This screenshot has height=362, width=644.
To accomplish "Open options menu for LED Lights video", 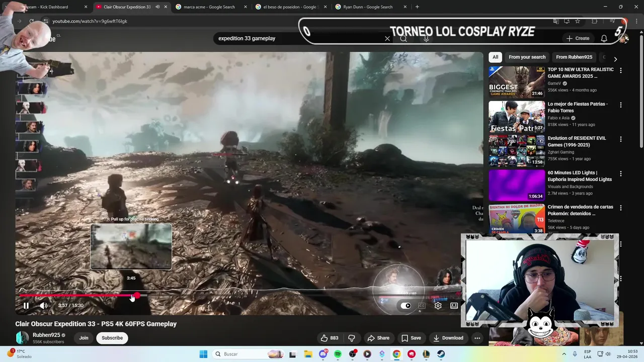I will [x=621, y=173].
